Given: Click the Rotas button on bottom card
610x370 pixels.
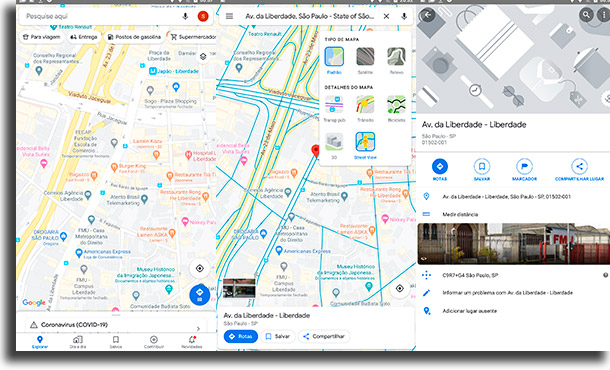Looking at the screenshot, I should click(241, 336).
